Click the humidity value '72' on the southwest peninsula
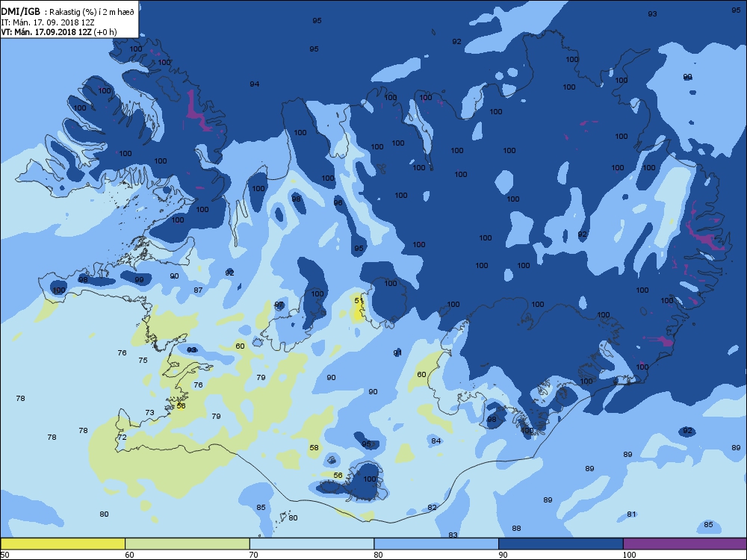Viewport: 747px width, 560px height. click(x=122, y=437)
